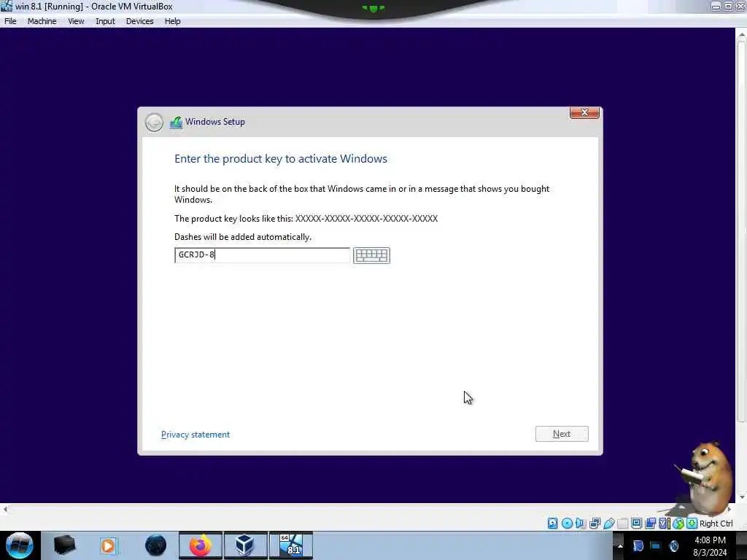Image resolution: width=747 pixels, height=560 pixels.
Task: Maximize the VirtualBox window
Action: [x=728, y=6]
